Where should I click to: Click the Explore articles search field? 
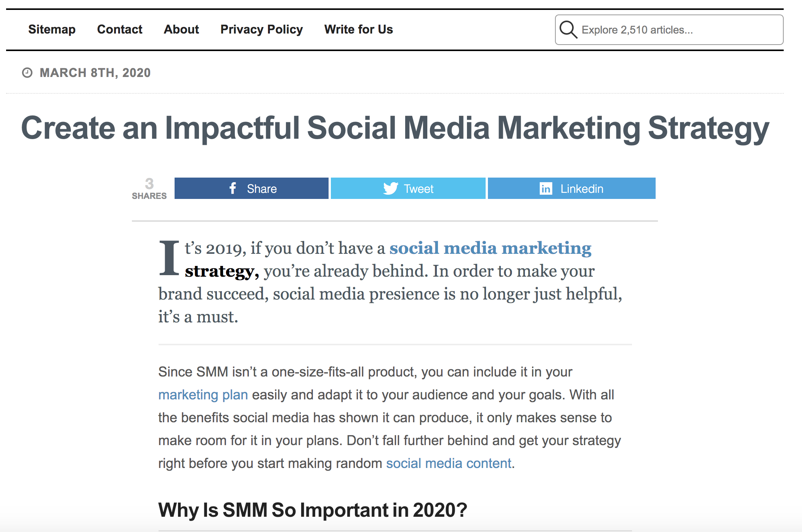coord(669,30)
